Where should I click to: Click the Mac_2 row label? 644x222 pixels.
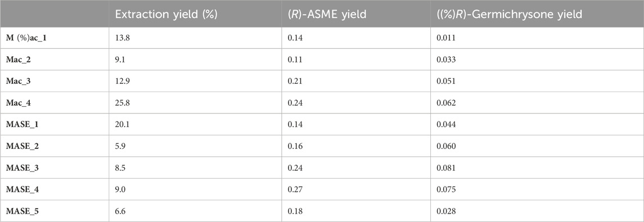pos(19,60)
